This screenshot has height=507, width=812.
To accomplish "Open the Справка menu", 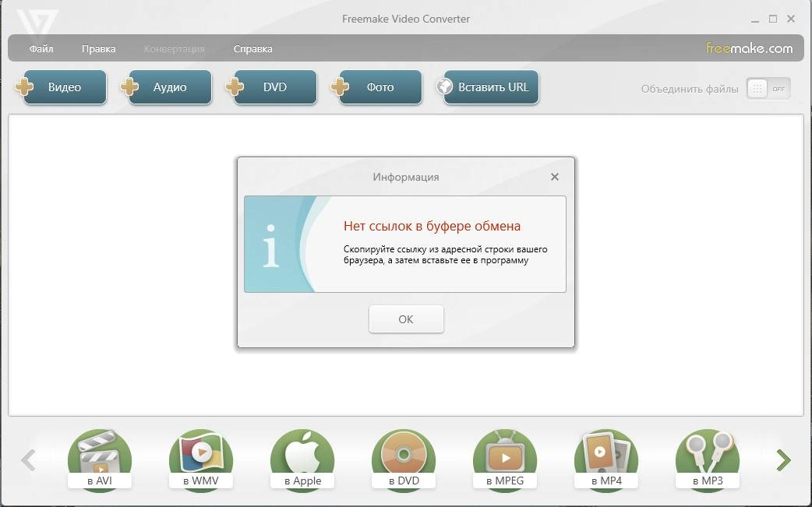I will click(x=252, y=48).
